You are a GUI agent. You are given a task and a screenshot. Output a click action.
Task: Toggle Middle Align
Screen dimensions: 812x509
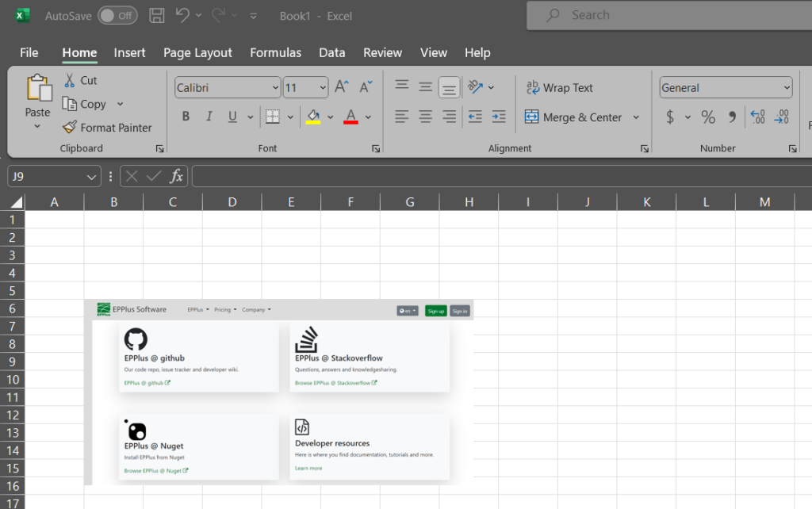[x=425, y=87]
